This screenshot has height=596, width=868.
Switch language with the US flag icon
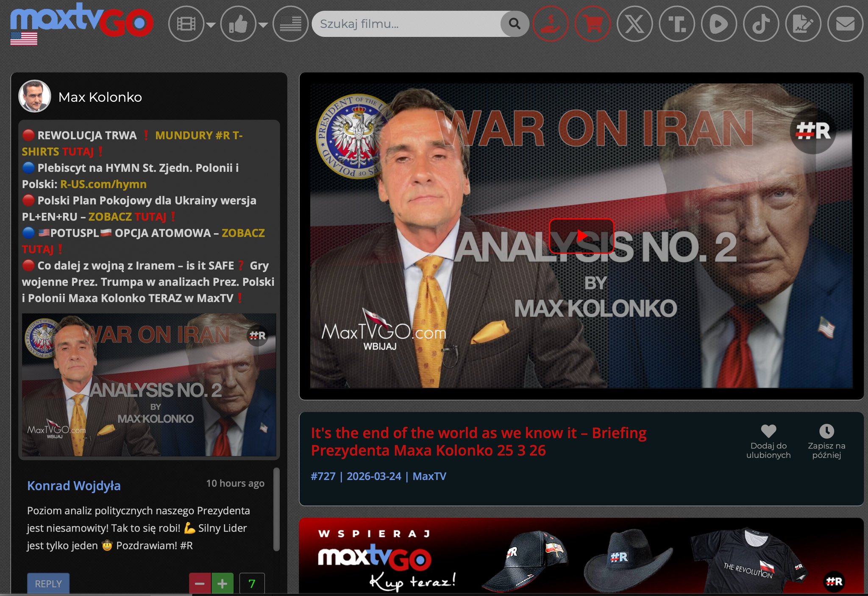tap(290, 24)
